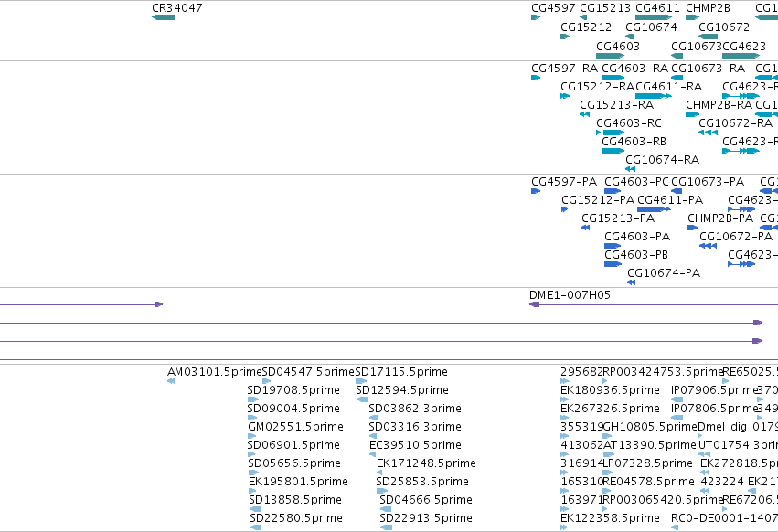Image resolution: width=778 pixels, height=532 pixels.
Task: Click the CG10673-PA protein label
Action: [708, 182]
